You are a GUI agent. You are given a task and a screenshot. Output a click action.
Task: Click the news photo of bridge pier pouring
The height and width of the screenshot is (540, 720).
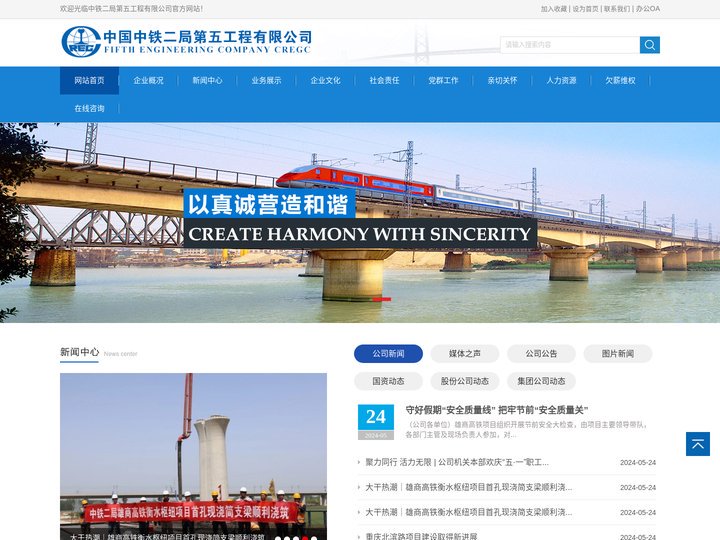click(x=193, y=456)
